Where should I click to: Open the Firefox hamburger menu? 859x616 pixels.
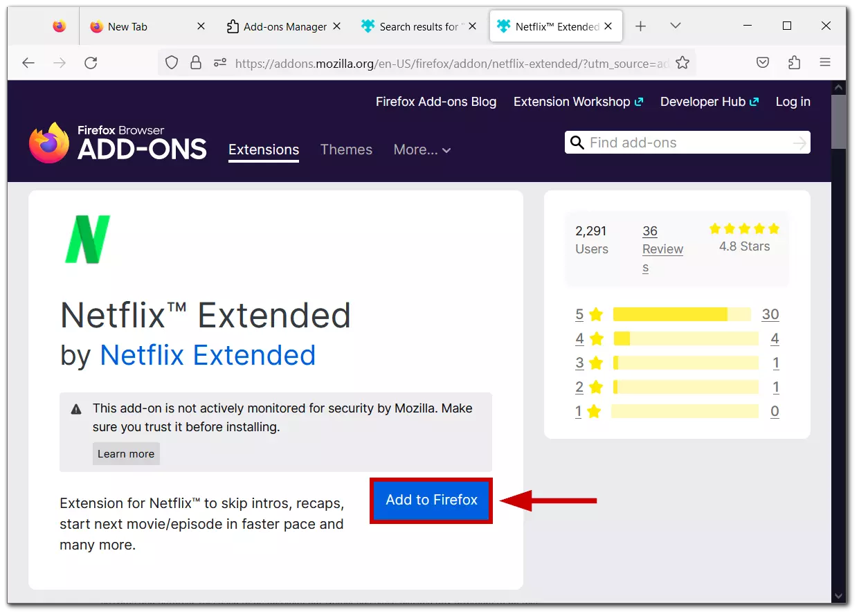point(825,63)
